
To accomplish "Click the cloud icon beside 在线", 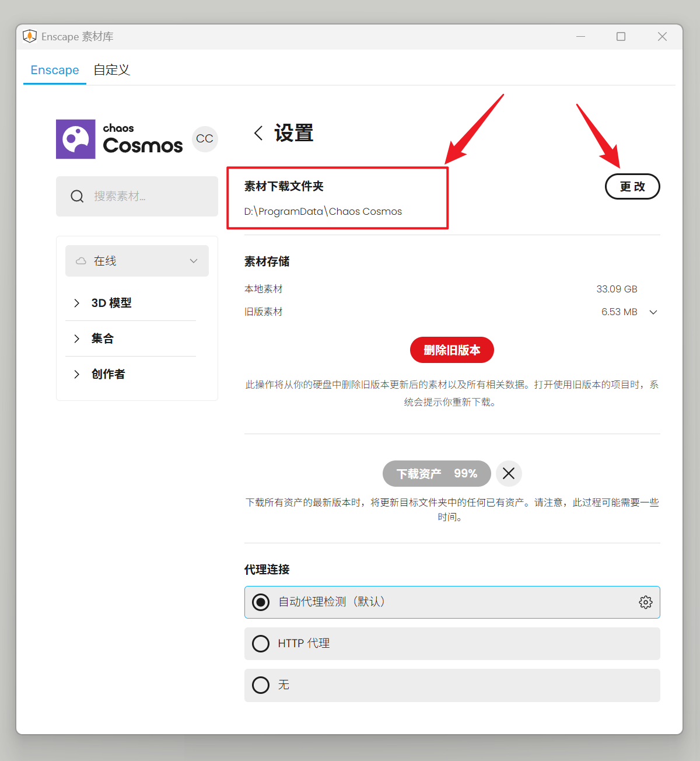I will point(81,261).
